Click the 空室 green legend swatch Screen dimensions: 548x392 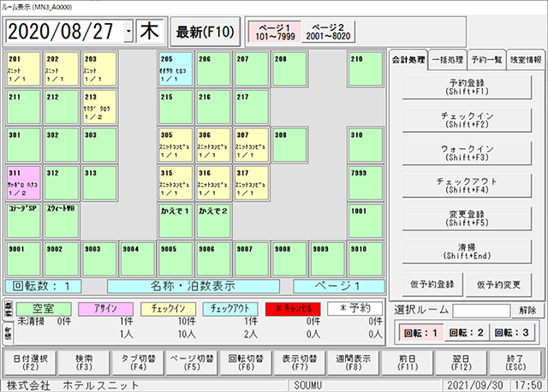pyautogui.click(x=44, y=309)
